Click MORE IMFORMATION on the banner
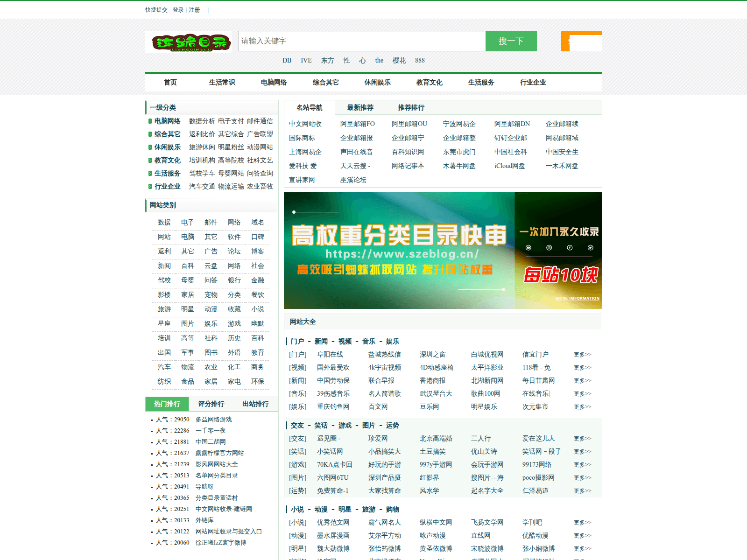 [x=577, y=298]
